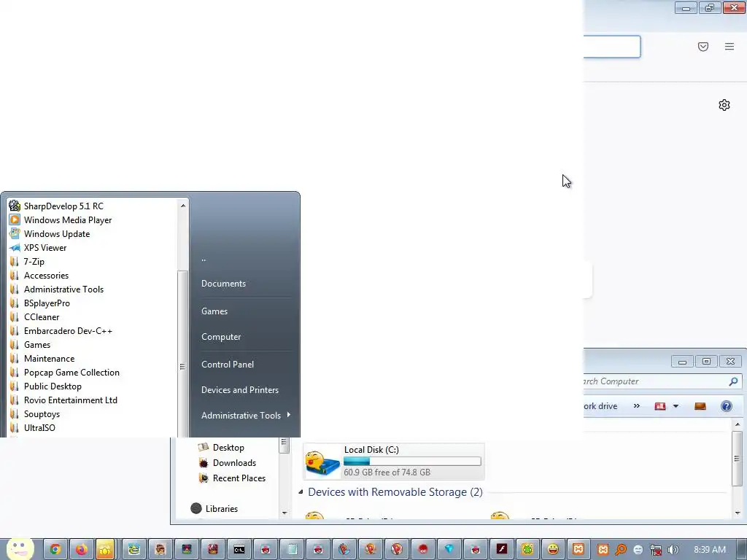Screen dimensions: 747x560
Task: Select Downloads in Explorer navigation pane
Action: (228, 463)
